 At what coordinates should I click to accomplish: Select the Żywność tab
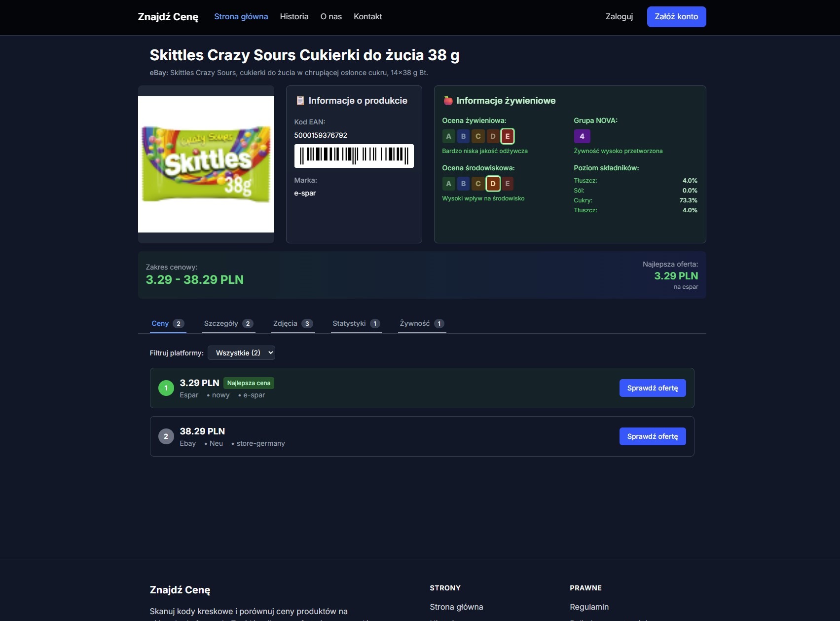pos(416,323)
